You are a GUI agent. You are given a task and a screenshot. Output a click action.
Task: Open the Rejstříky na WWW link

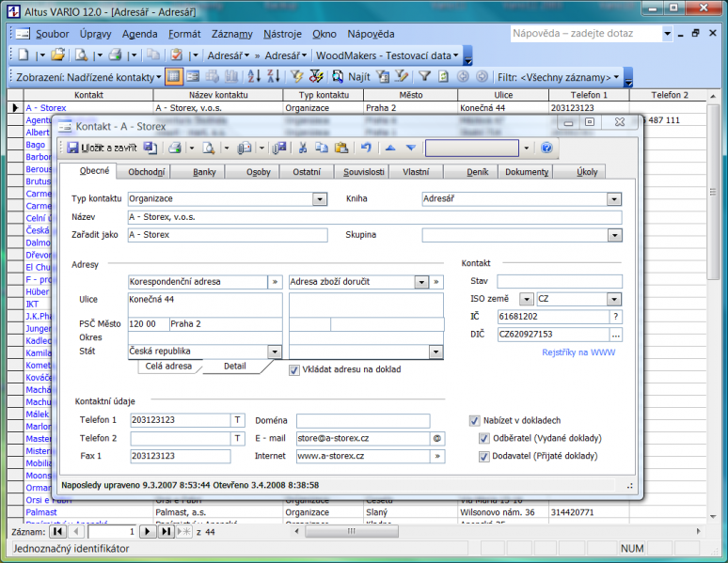point(578,352)
